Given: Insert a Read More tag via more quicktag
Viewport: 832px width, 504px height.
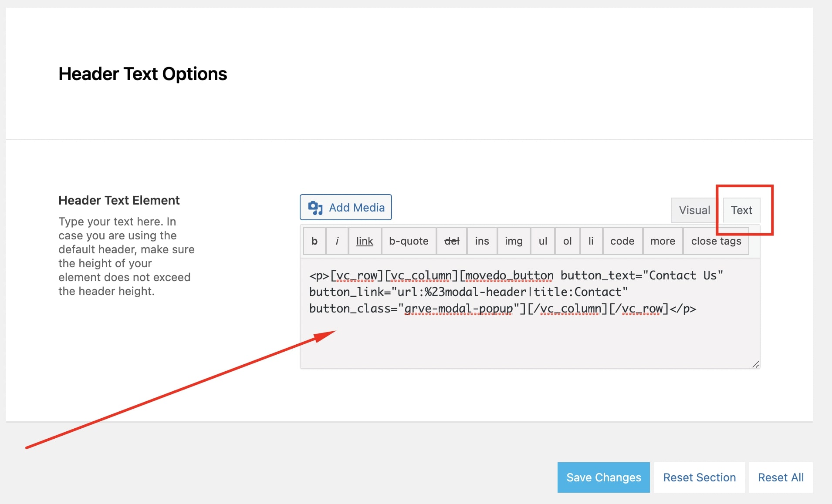Looking at the screenshot, I should (x=663, y=241).
